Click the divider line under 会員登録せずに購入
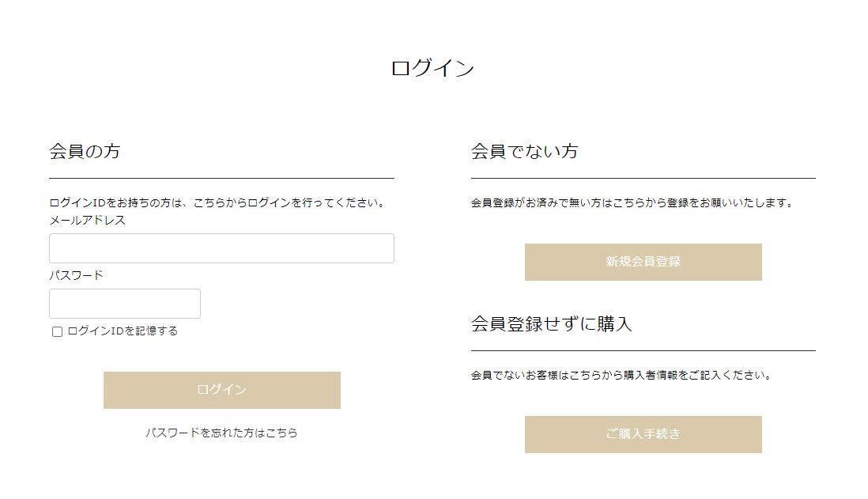Viewport: 868px width, 499px height. point(643,350)
